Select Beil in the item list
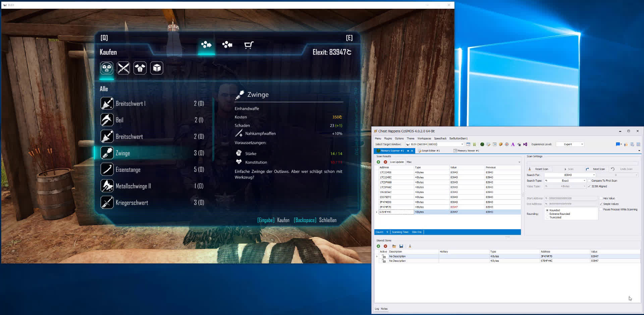 pos(153,120)
